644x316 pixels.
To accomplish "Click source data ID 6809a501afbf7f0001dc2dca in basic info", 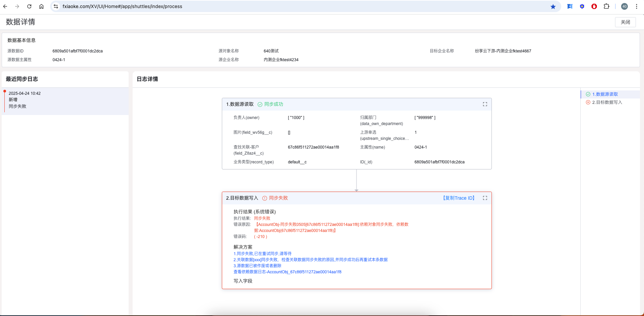I will [77, 51].
